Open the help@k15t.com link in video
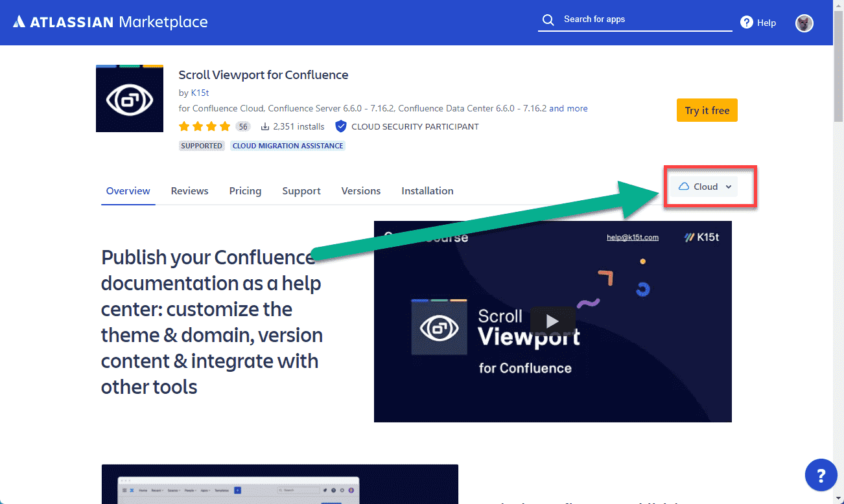Viewport: 844px width, 504px height. (x=633, y=237)
